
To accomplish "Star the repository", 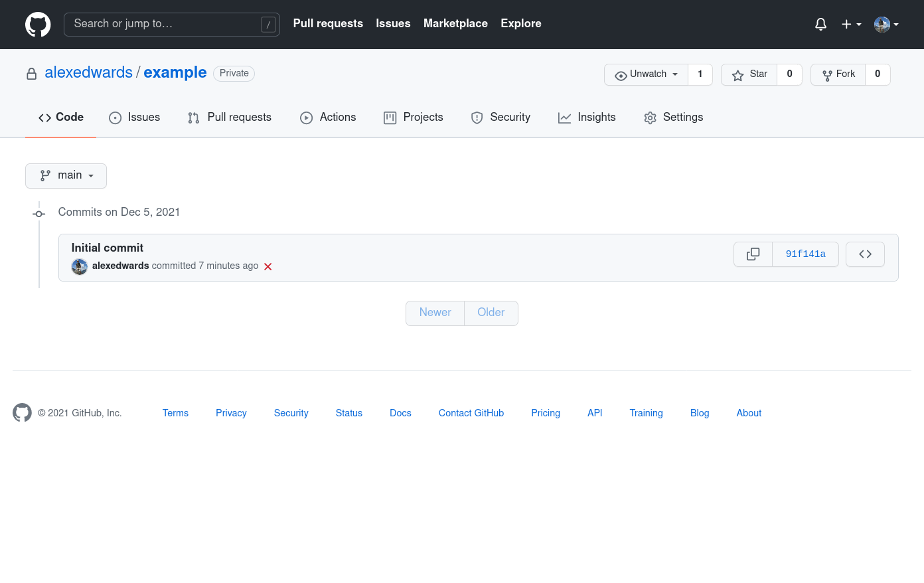I will tap(749, 74).
